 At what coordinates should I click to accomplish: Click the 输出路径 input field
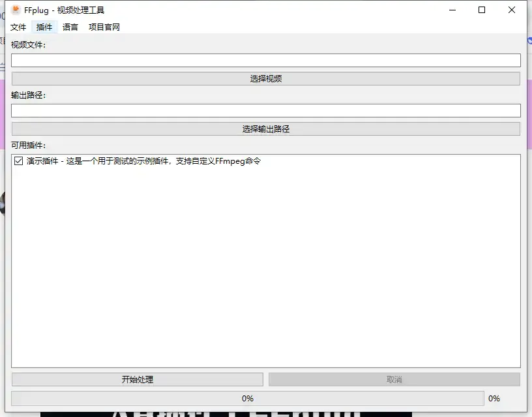pyautogui.click(x=265, y=110)
